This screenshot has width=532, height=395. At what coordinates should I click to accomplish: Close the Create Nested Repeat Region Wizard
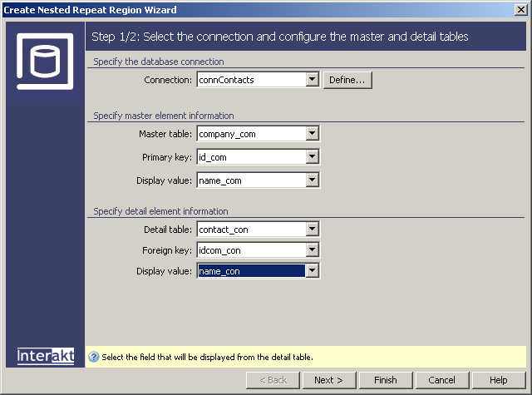(x=520, y=9)
